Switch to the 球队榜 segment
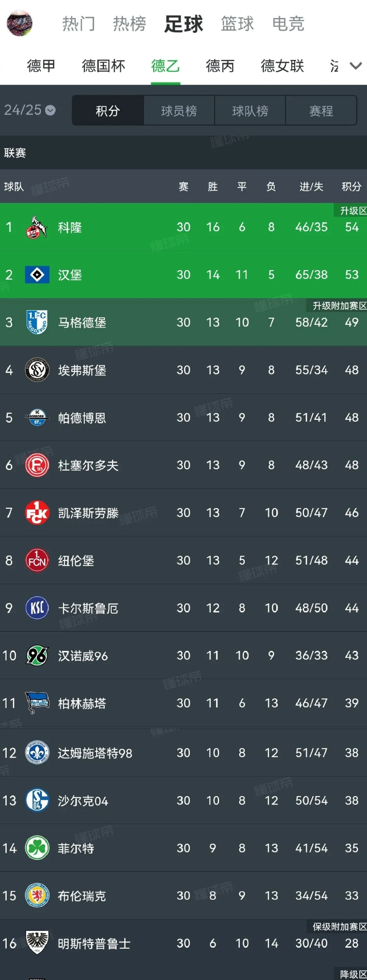The image size is (367, 980). click(x=250, y=111)
